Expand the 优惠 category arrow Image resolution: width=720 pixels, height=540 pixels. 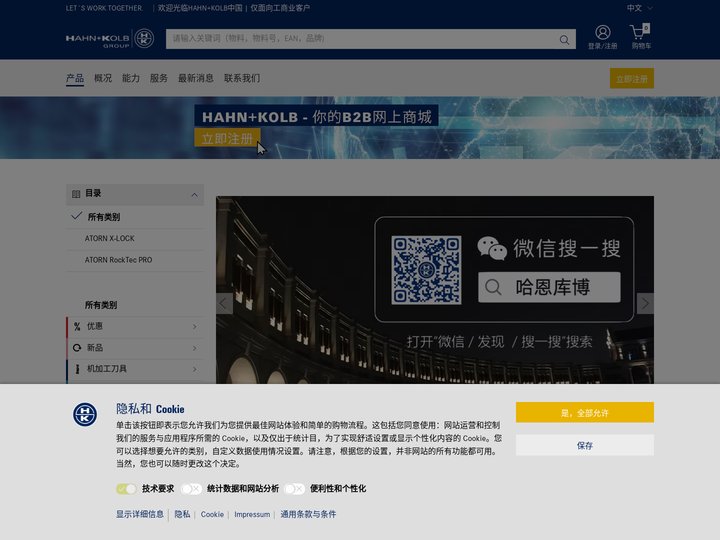point(195,326)
